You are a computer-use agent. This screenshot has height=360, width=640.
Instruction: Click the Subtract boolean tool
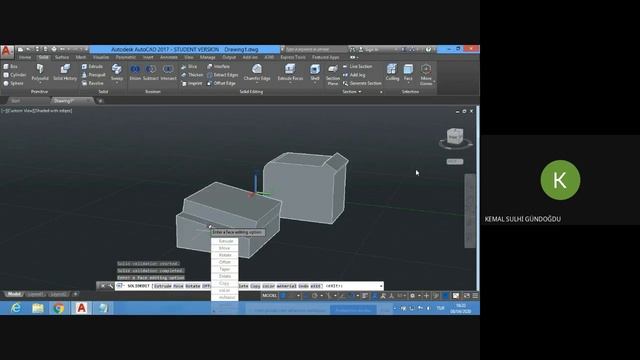pyautogui.click(x=151, y=72)
